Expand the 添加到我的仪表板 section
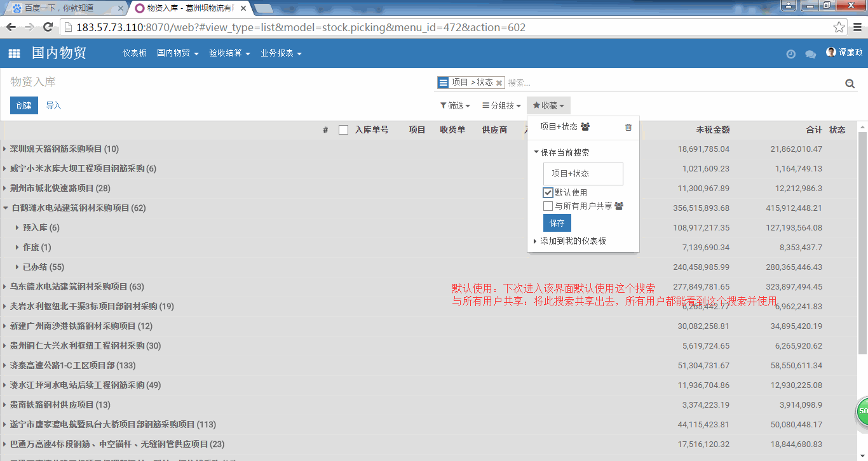Viewport: 868px width, 461px height. pos(572,241)
